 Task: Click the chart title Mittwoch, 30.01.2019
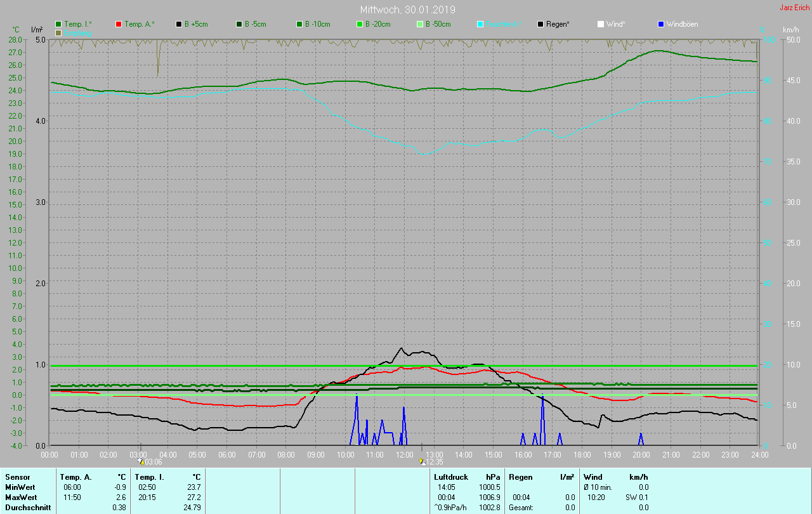click(x=407, y=10)
